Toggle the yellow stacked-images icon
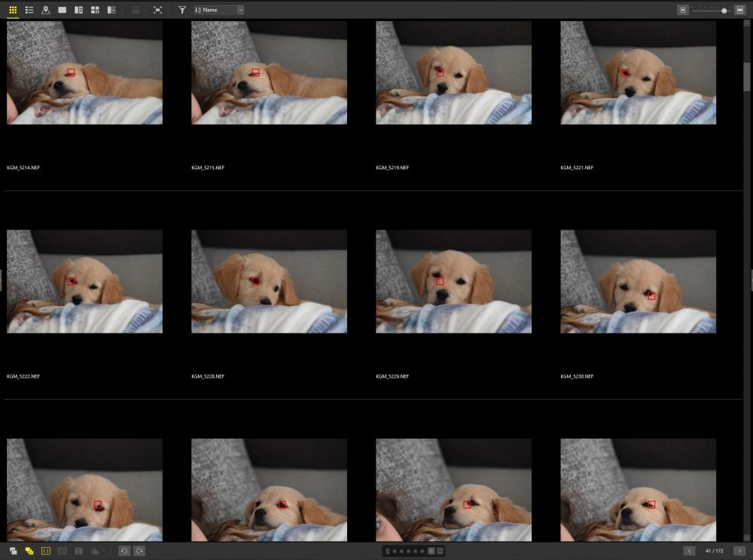 (x=29, y=551)
